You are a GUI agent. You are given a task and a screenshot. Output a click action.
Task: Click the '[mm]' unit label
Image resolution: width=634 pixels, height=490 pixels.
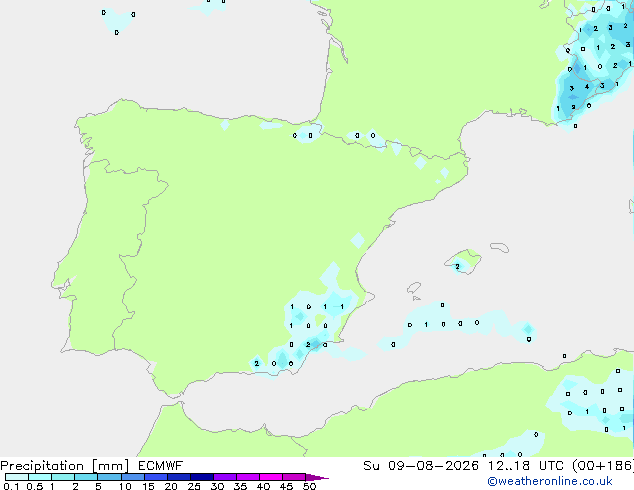[x=110, y=466]
